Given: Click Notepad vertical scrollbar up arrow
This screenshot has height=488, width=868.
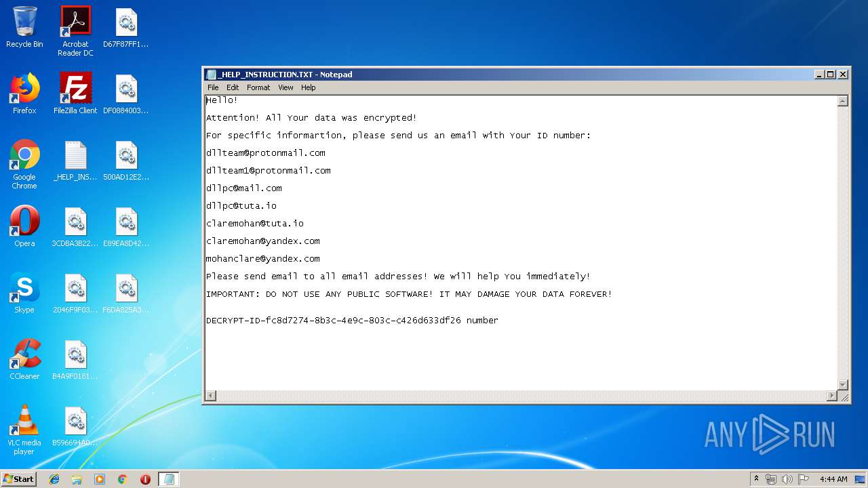Looking at the screenshot, I should [843, 101].
